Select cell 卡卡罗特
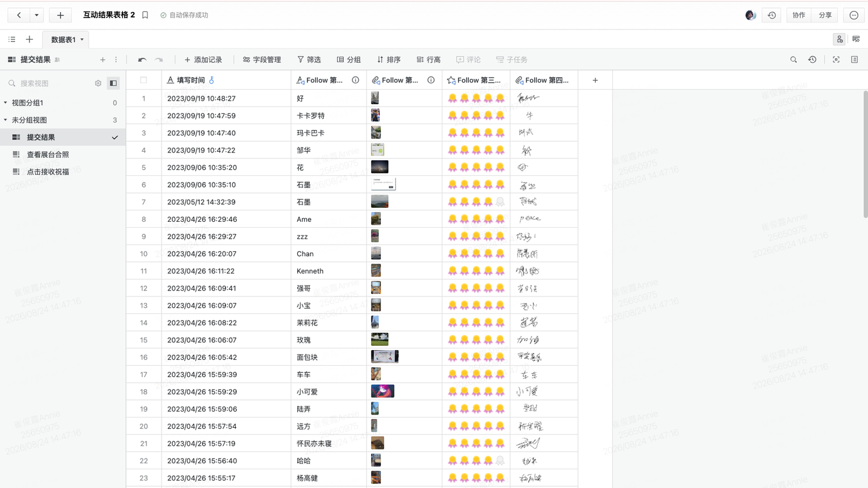Screen dimensions: 868x488 [329, 116]
